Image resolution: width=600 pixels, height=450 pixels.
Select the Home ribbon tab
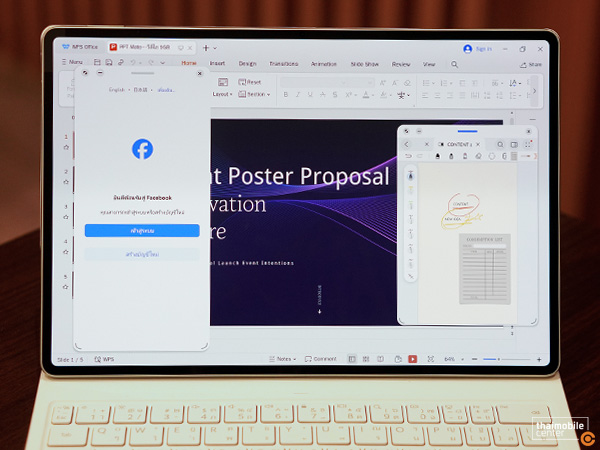click(x=189, y=63)
